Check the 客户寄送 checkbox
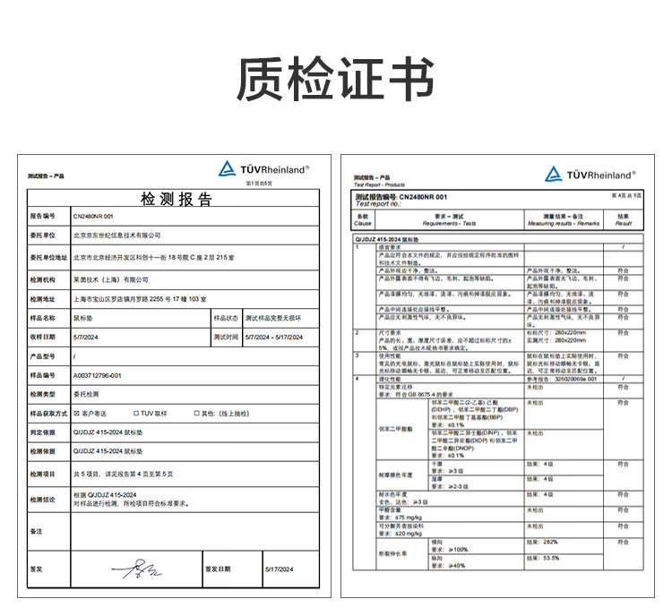672x616 pixels. (76, 414)
